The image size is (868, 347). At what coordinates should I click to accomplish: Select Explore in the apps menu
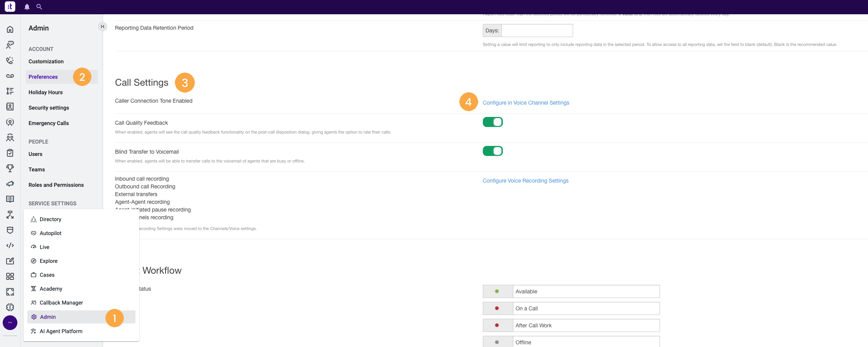pos(81,261)
